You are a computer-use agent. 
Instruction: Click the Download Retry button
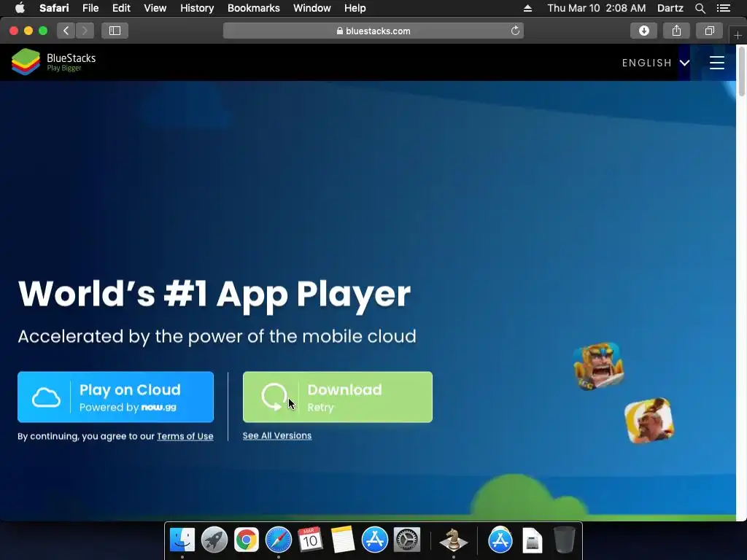pyautogui.click(x=337, y=397)
